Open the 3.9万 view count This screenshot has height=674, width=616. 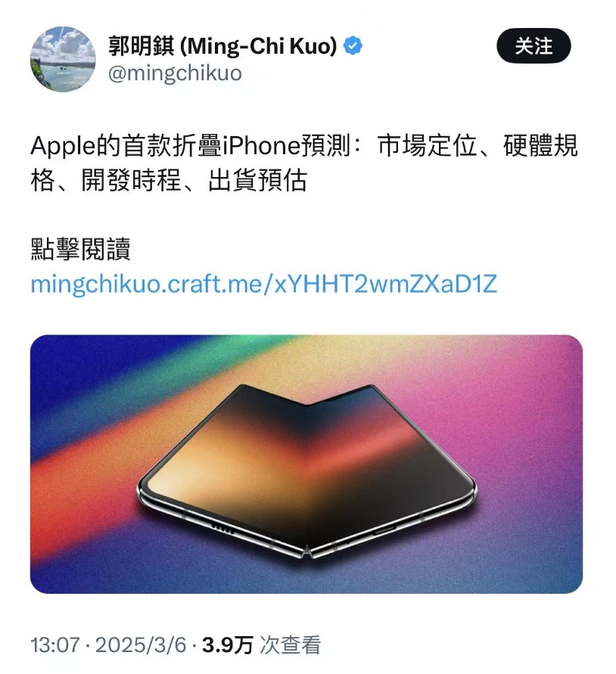tap(228, 645)
